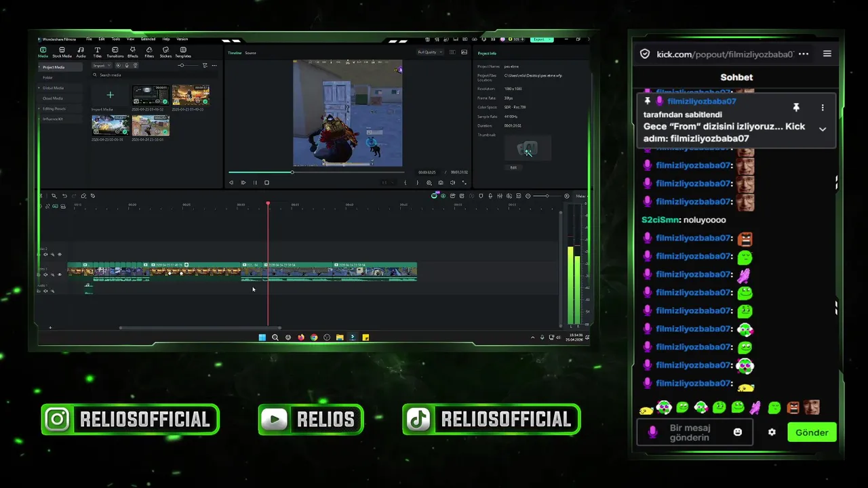Open the hamburger menu in the Kick popout
Image resolution: width=868 pixels, height=488 pixels.
click(x=827, y=54)
